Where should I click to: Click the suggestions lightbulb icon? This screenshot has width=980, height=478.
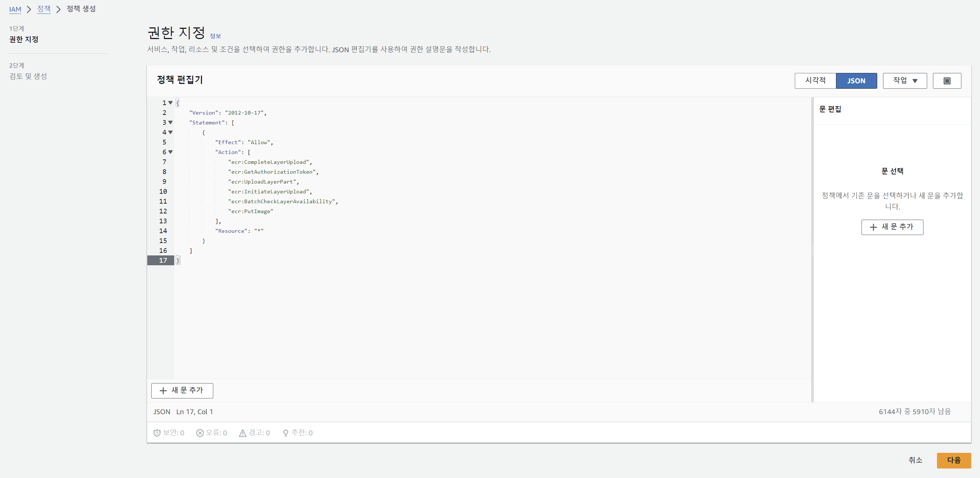tap(285, 433)
